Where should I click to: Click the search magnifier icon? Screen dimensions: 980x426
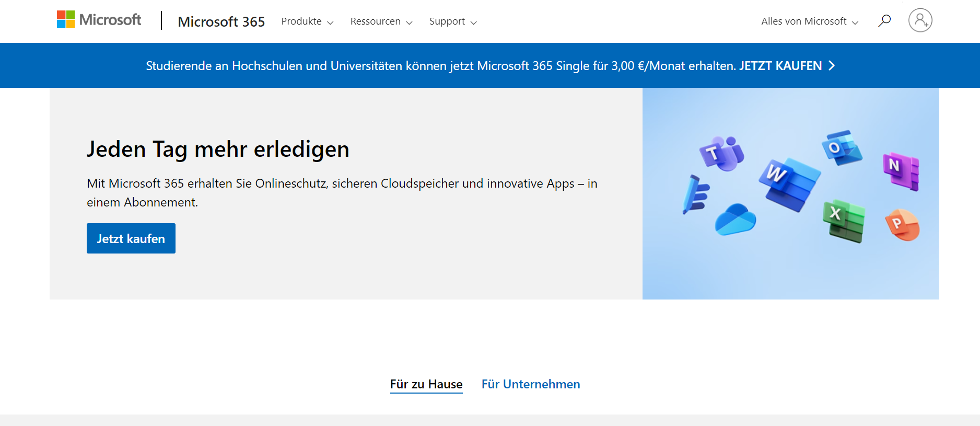coord(884,21)
